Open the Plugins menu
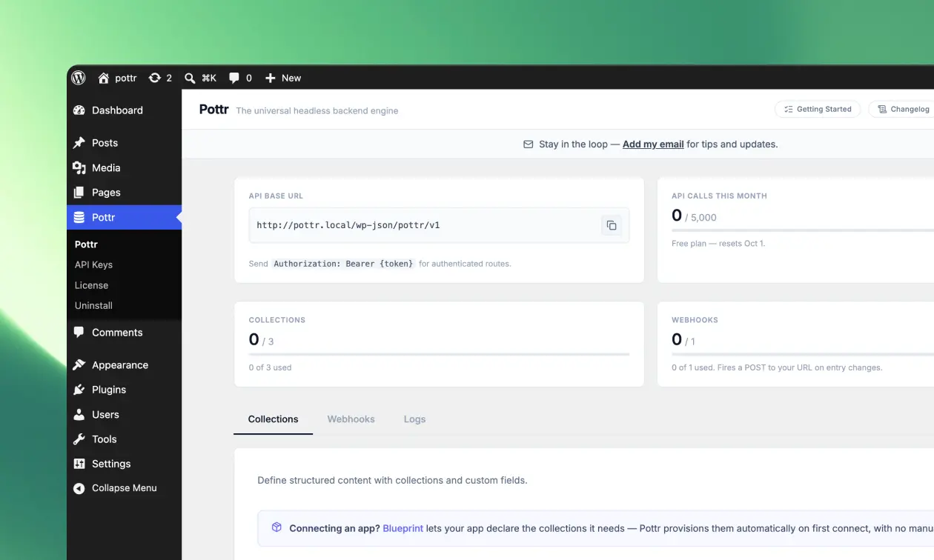The image size is (934, 560). pyautogui.click(x=124, y=390)
